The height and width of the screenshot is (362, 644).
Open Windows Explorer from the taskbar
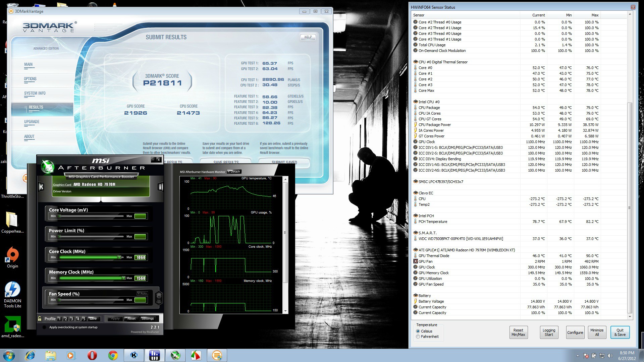51,355
